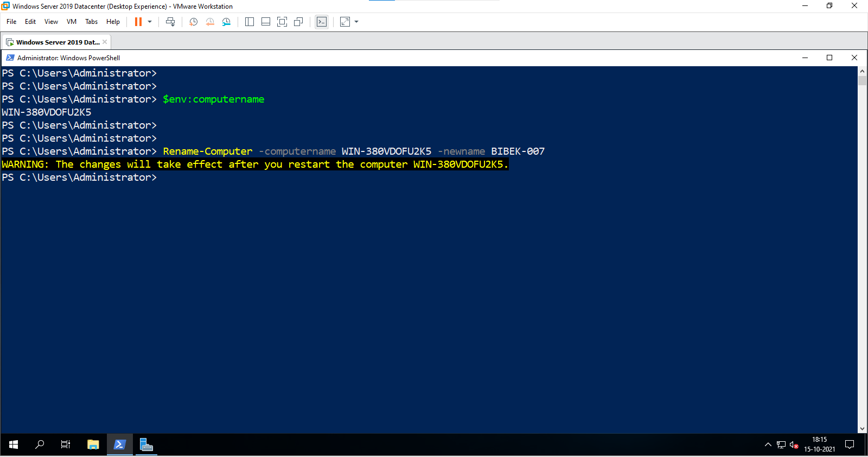Open the power options dropdown arrow
The height and width of the screenshot is (457, 868).
(x=150, y=22)
